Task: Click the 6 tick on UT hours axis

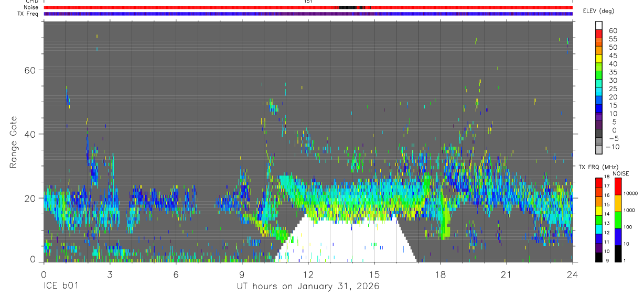Action: click(176, 274)
